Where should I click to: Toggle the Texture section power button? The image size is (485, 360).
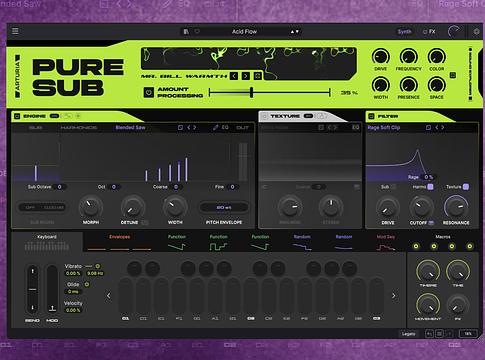[265, 116]
